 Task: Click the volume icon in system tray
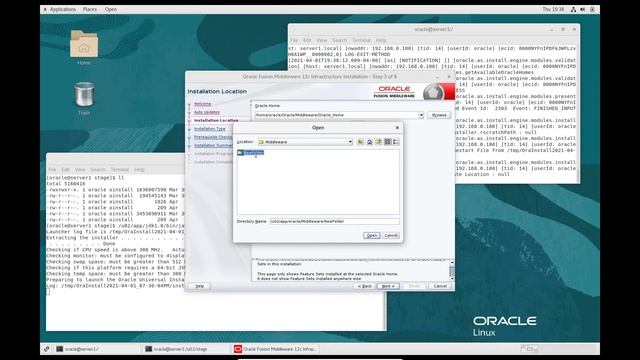click(583, 9)
